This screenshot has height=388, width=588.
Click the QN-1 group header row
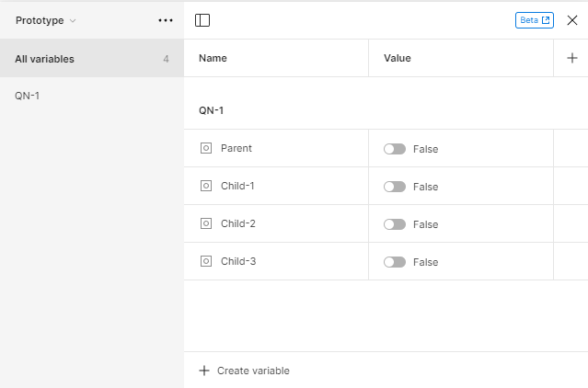pos(212,110)
